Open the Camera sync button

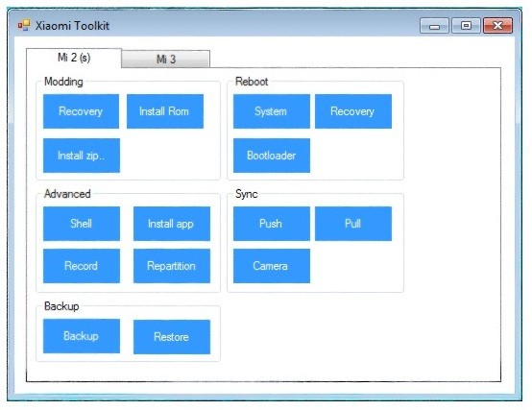[x=272, y=266]
